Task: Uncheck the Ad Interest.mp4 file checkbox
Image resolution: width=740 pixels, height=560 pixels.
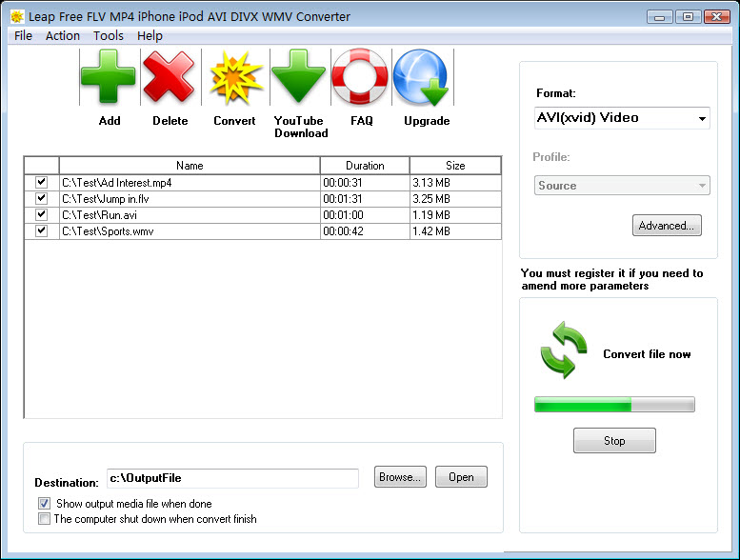Action: tap(41, 182)
